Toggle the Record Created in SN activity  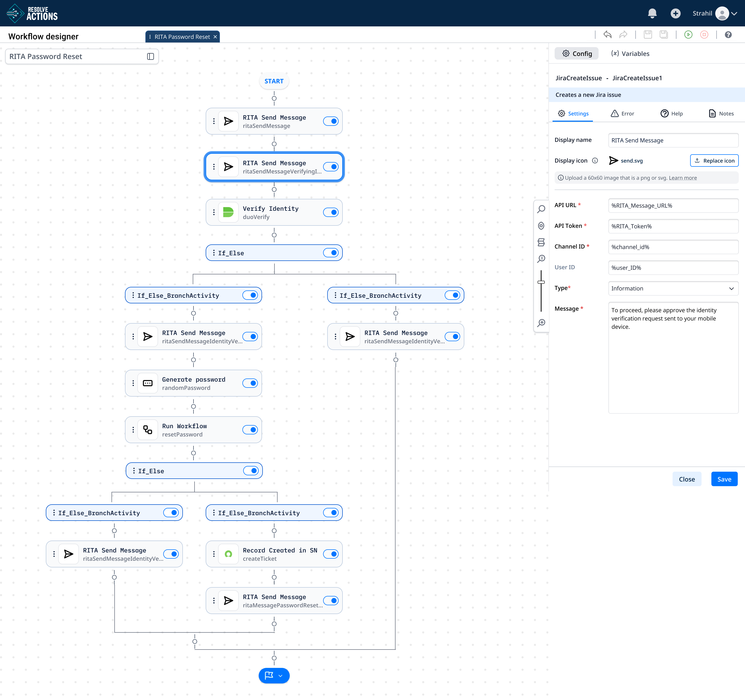pos(331,554)
